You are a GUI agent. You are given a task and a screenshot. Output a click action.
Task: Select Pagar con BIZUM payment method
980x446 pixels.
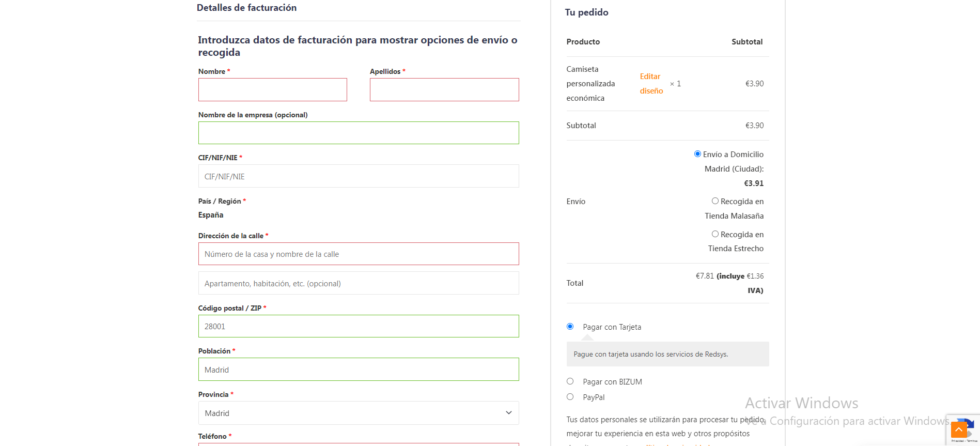tap(570, 381)
